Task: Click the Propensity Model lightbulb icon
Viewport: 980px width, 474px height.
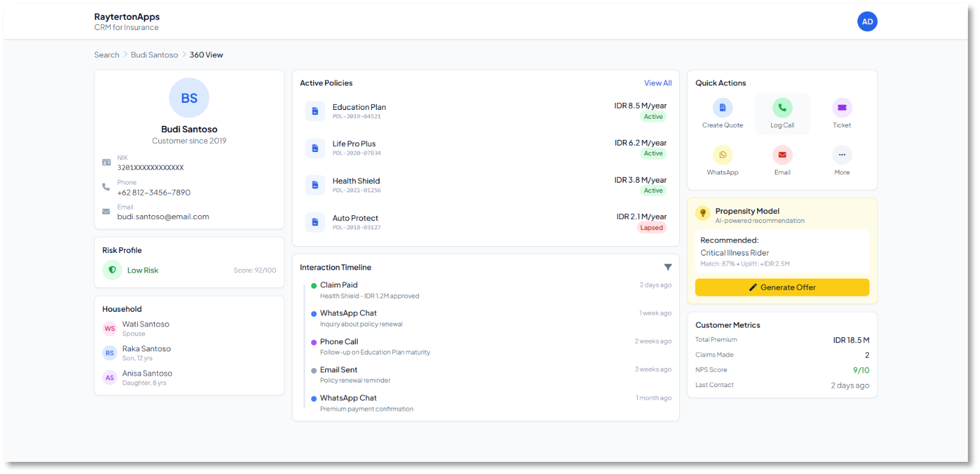Action: tap(704, 213)
